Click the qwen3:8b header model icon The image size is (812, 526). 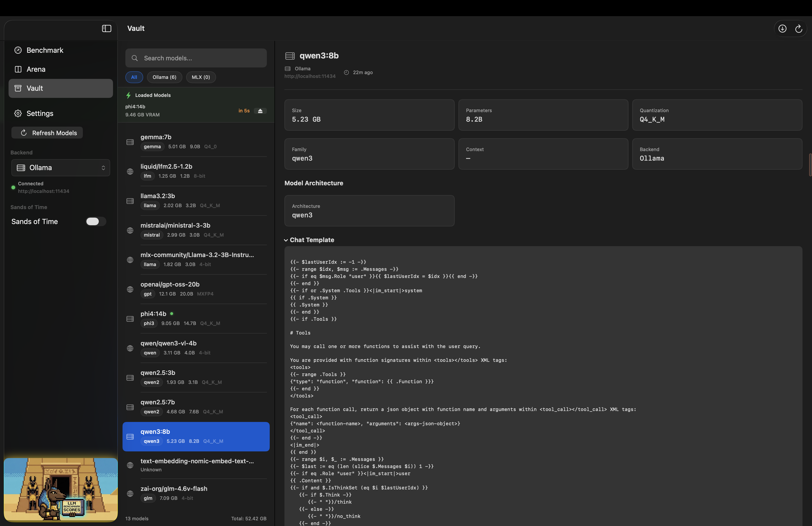click(x=290, y=56)
